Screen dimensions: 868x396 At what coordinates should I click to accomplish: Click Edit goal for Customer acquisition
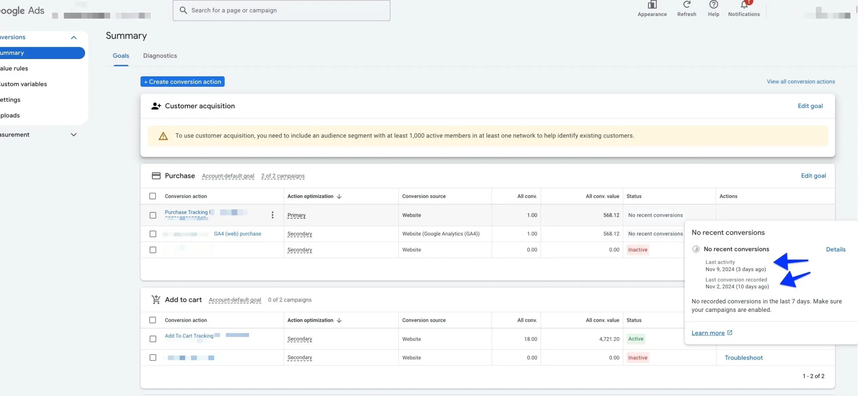point(810,106)
